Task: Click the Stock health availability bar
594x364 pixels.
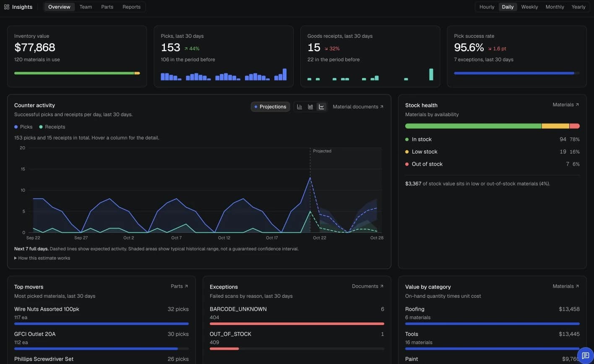Action: [492, 126]
